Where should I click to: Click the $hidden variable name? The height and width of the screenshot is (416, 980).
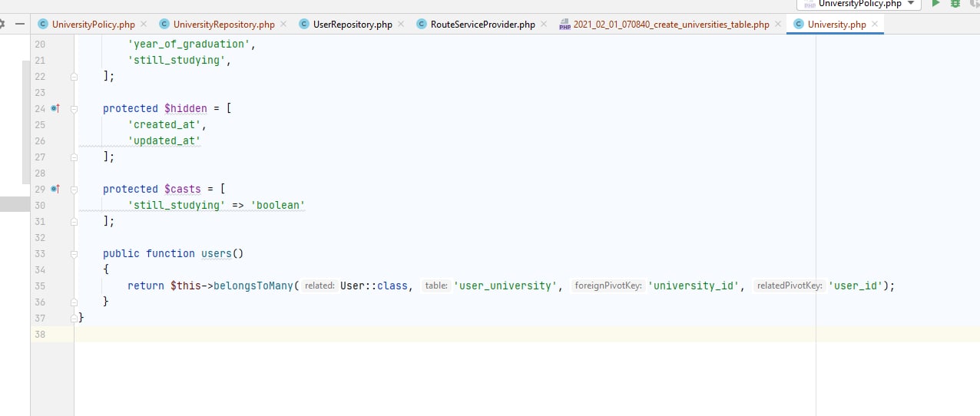(186, 108)
